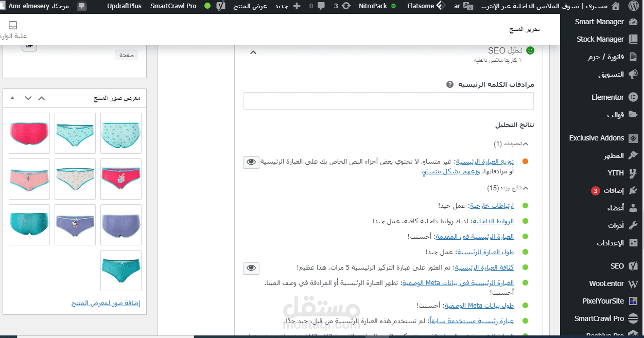Select last teal thumbnail with bow
The image size is (644, 338).
[x=121, y=271]
